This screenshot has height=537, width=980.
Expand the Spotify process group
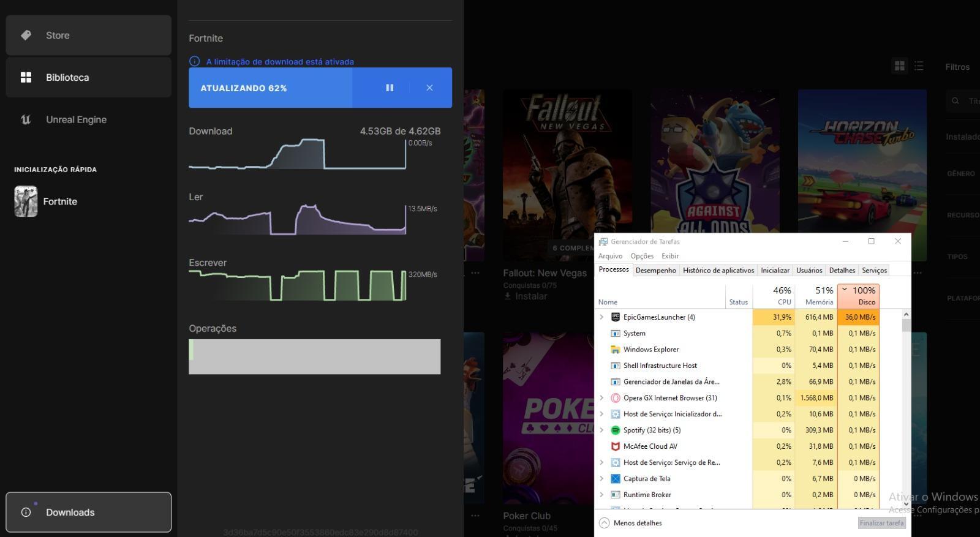tap(601, 430)
